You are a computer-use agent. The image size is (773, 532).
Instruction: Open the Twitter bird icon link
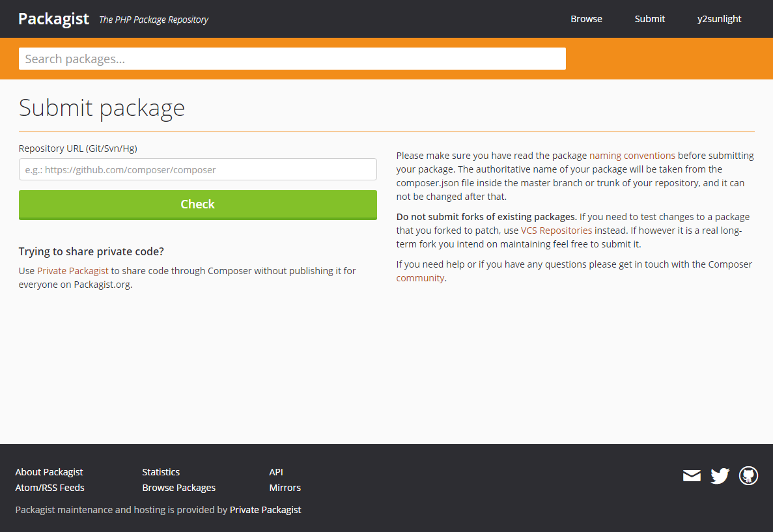(720, 476)
